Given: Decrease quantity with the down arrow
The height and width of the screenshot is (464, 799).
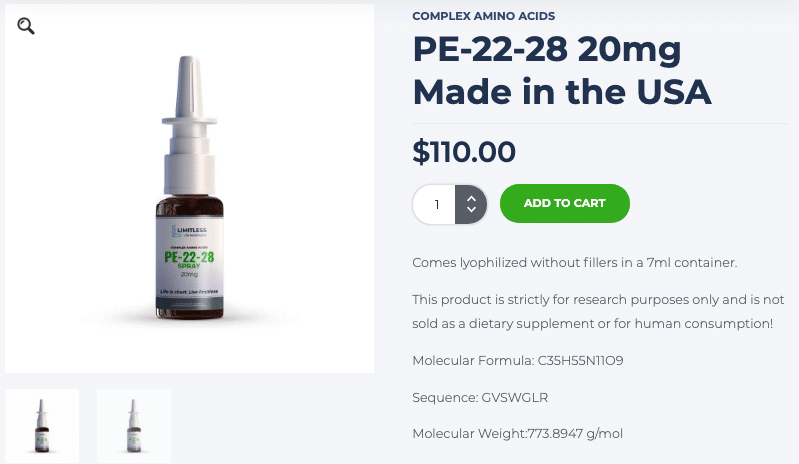Looking at the screenshot, I should coord(471,209).
